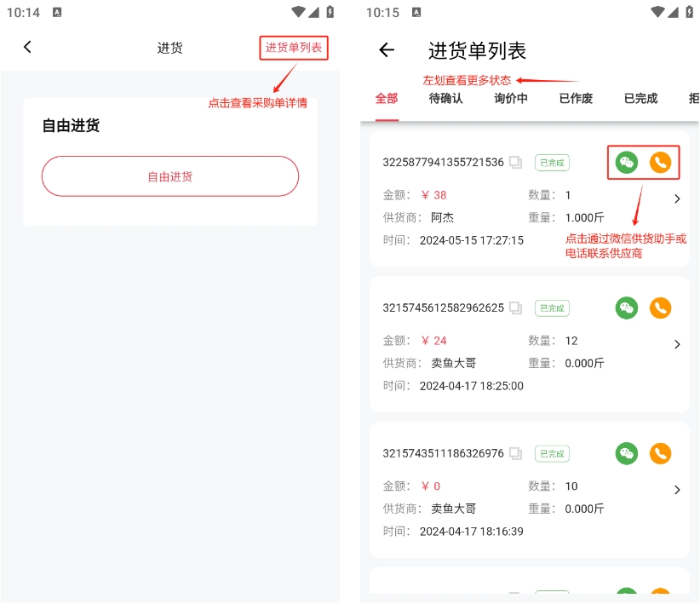Show orders under the 已完成 tab
This screenshot has width=700, height=604.
coord(640,98)
